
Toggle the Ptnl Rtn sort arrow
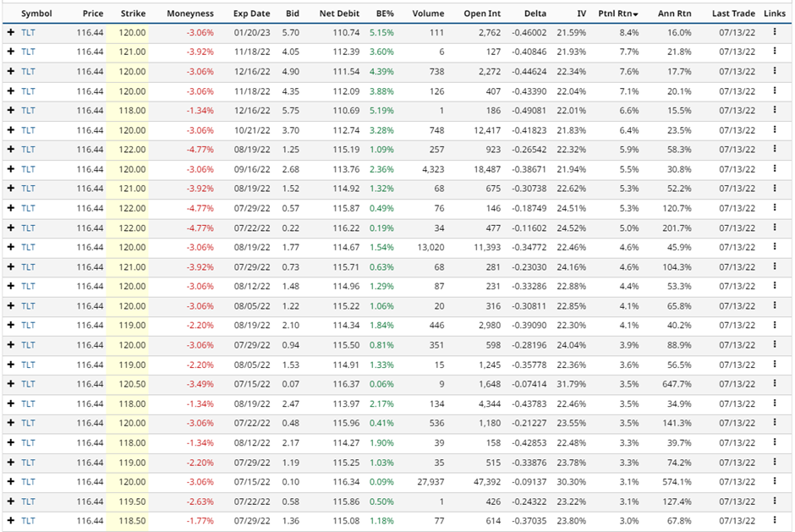[x=636, y=14]
